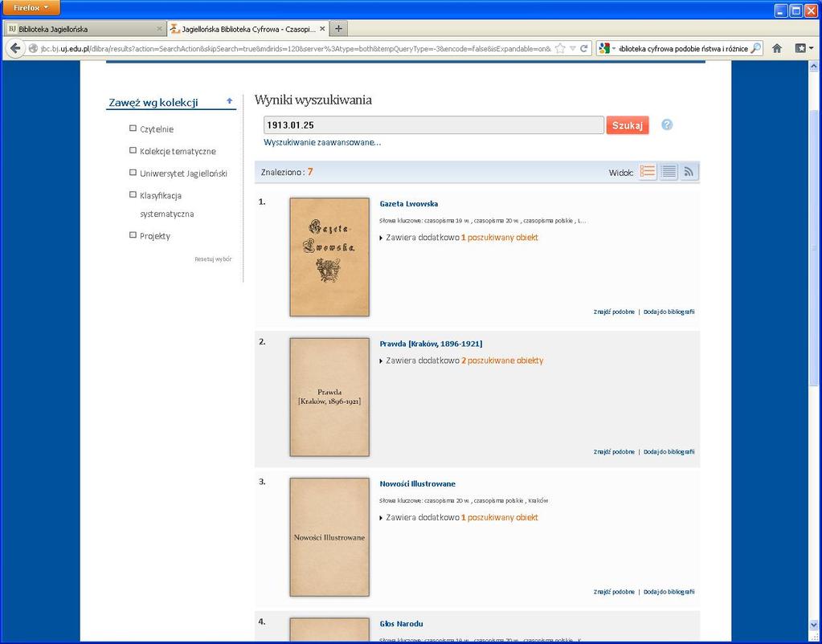Find similar items for Nowości Illustrowane
The height and width of the screenshot is (644, 822).
614,592
